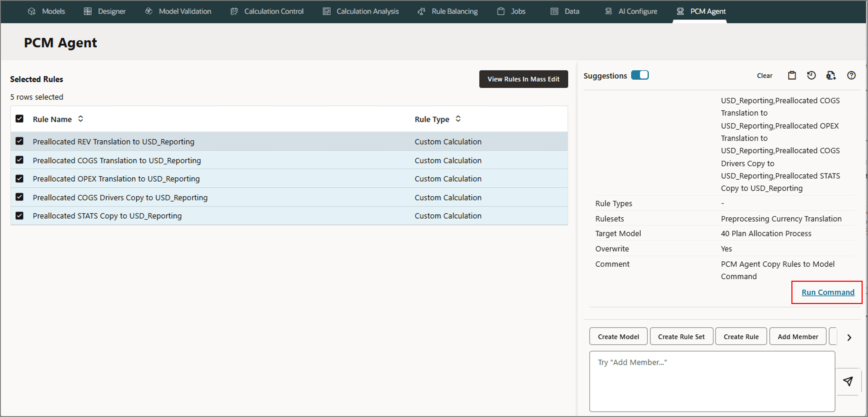
Task: Deselect Preallocated OPEX Translation rule checkbox
Action: [x=19, y=178]
